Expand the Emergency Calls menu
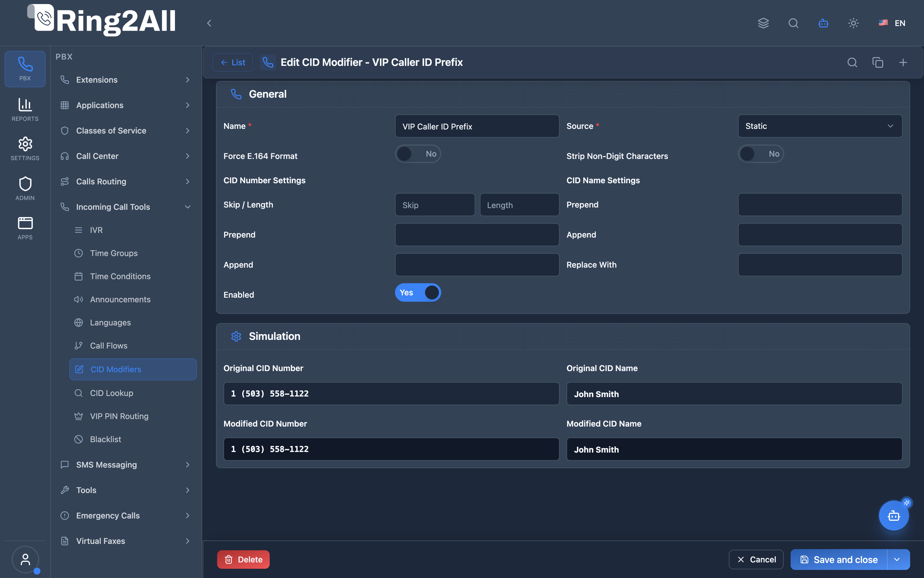 tap(126, 516)
